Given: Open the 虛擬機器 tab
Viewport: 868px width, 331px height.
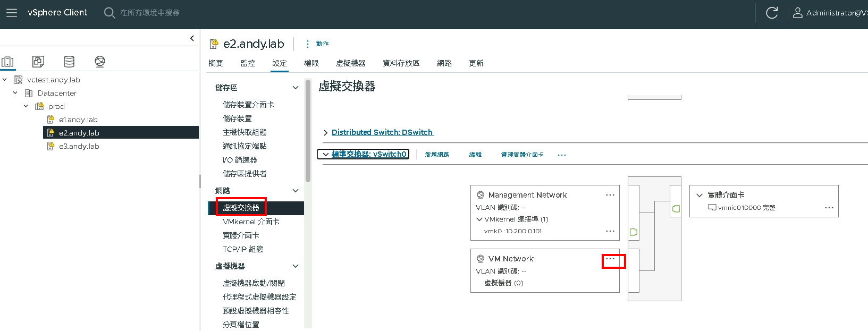Looking at the screenshot, I should click(x=351, y=63).
